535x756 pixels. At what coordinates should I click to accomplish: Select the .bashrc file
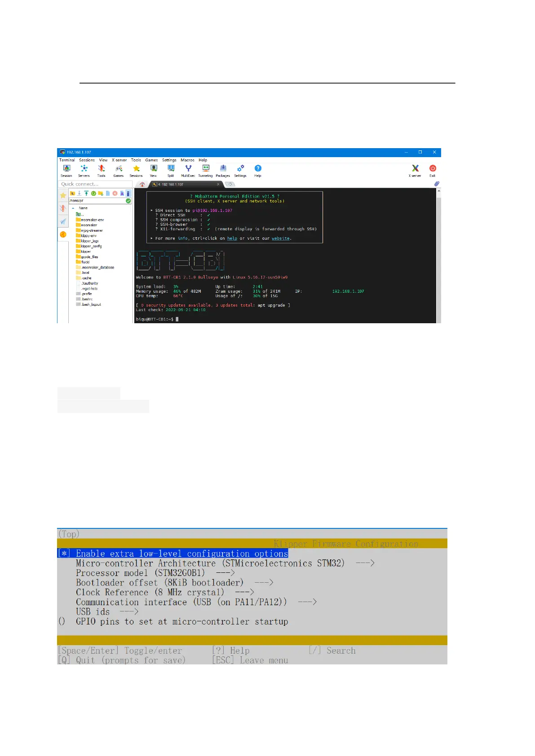click(x=84, y=299)
